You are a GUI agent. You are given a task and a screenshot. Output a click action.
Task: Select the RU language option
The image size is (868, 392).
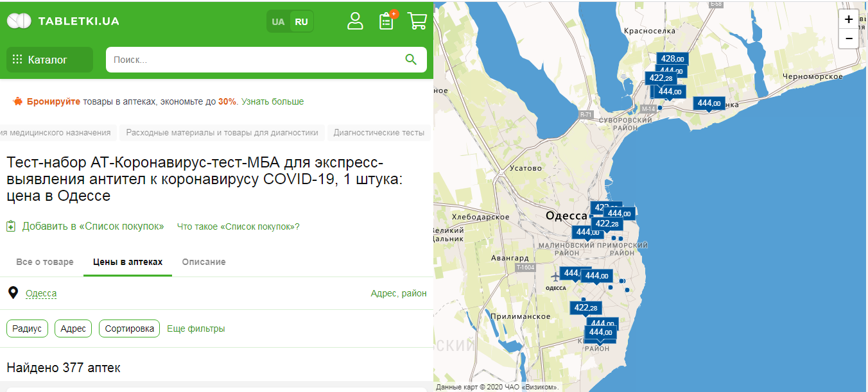301,21
